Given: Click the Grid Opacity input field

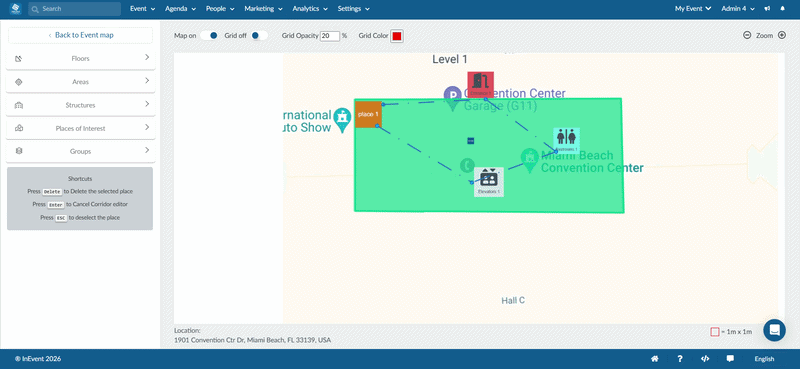Looking at the screenshot, I should pyautogui.click(x=330, y=36).
